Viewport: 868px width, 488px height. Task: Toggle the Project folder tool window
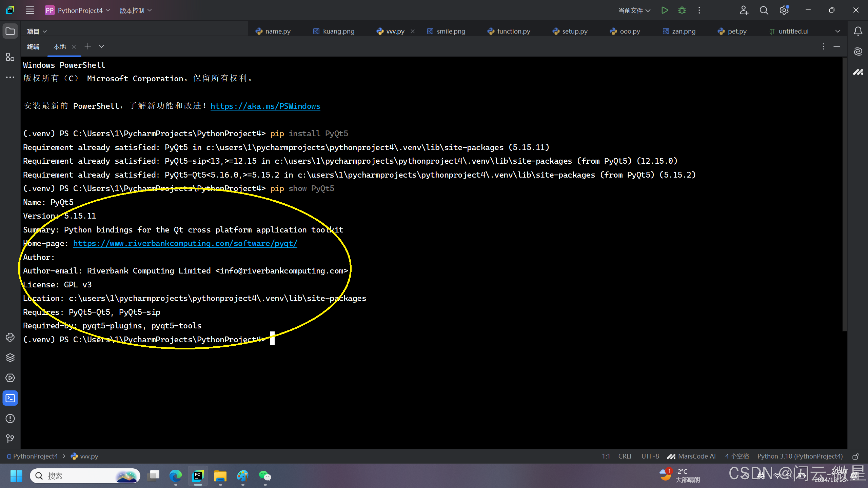click(x=10, y=31)
